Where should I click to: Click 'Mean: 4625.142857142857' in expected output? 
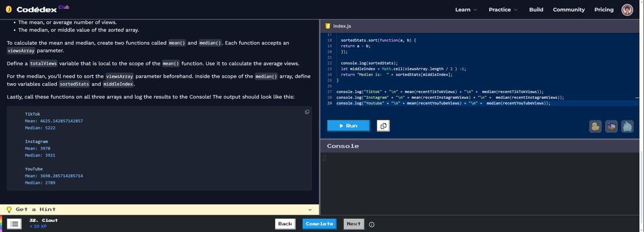pyautogui.click(x=54, y=121)
